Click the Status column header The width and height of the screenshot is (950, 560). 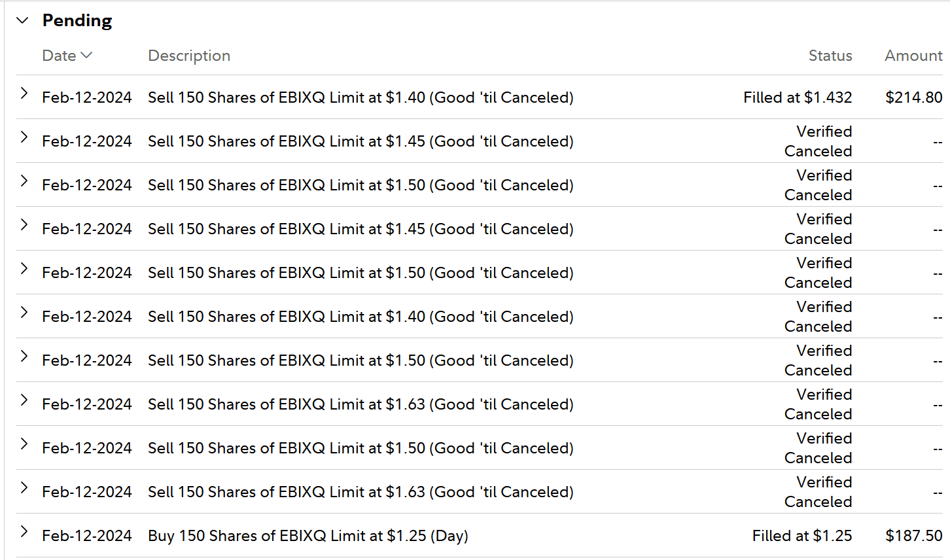[830, 56]
